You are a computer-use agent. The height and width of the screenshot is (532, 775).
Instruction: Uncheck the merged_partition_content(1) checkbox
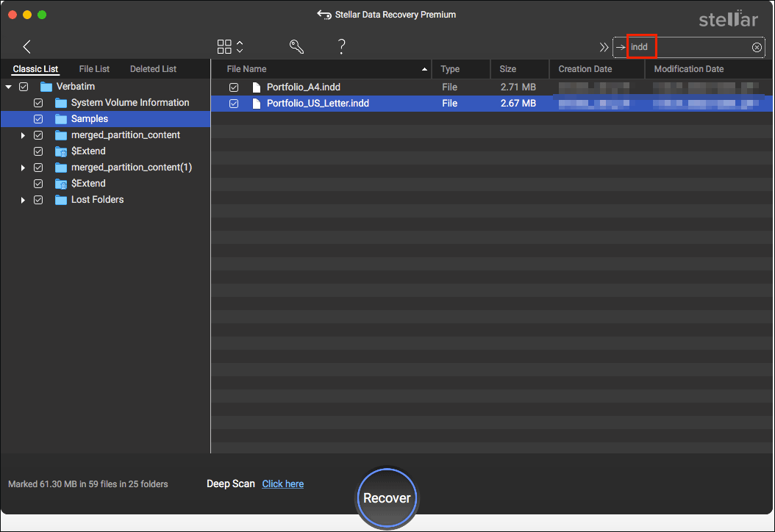pyautogui.click(x=38, y=168)
